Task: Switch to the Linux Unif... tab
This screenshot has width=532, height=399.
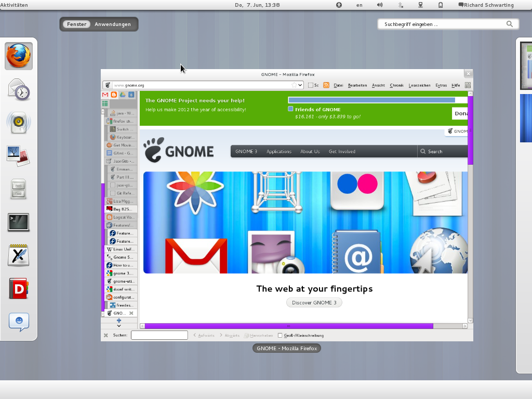Action: pyautogui.click(x=121, y=249)
